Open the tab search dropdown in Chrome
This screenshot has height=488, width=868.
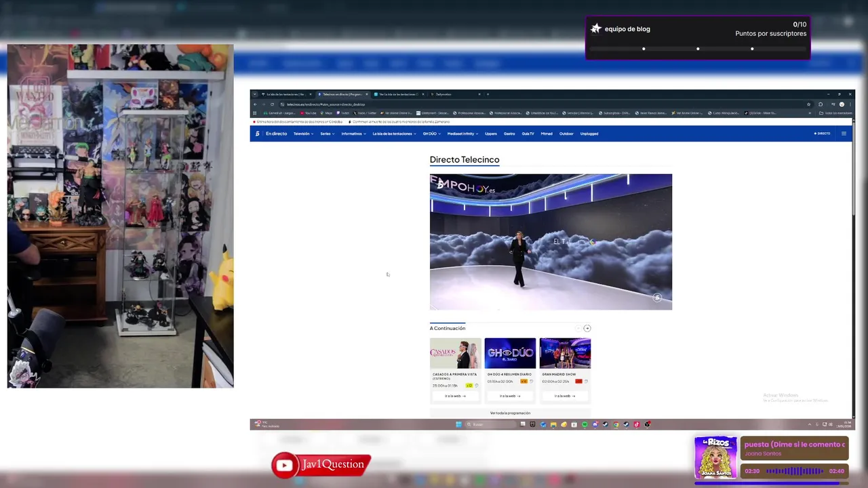pyautogui.click(x=255, y=94)
